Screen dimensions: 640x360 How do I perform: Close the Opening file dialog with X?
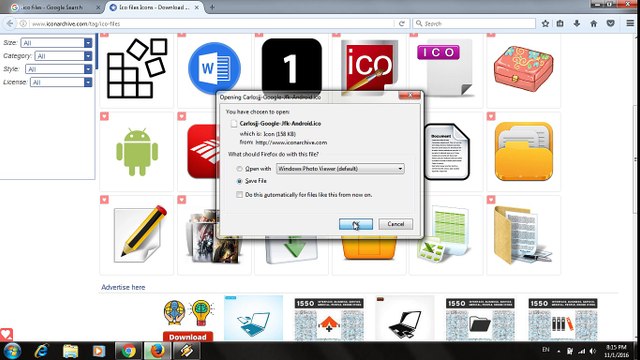pyautogui.click(x=409, y=96)
